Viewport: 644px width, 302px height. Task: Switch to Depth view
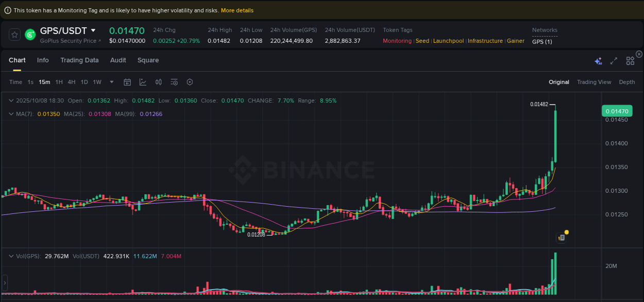point(627,82)
